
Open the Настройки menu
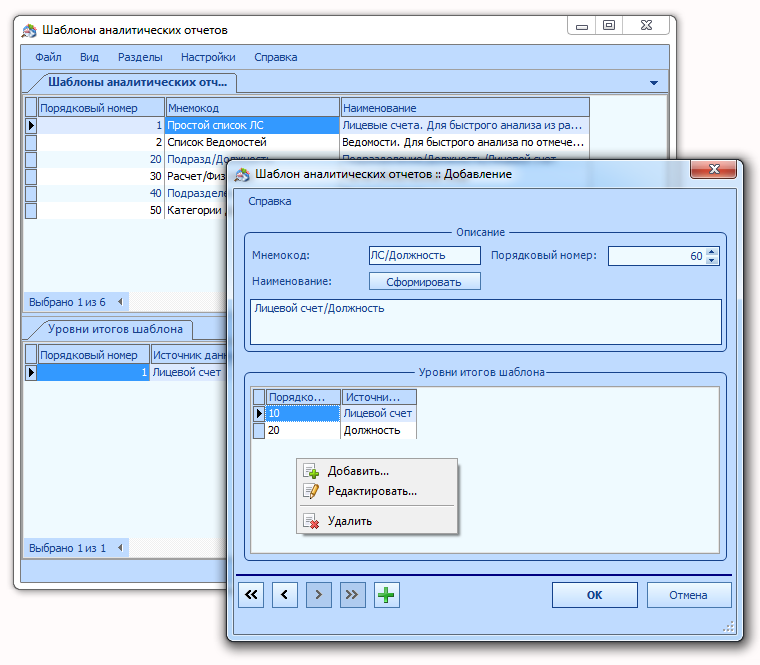point(208,57)
